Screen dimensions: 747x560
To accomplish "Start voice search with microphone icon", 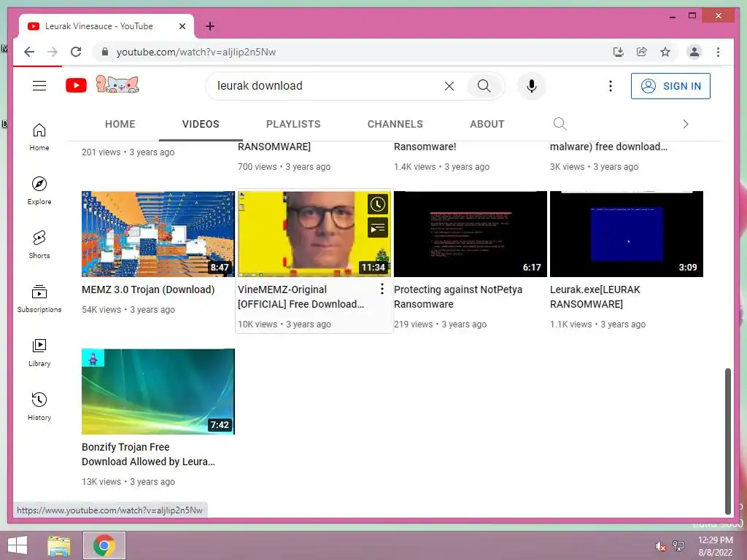I will click(532, 86).
